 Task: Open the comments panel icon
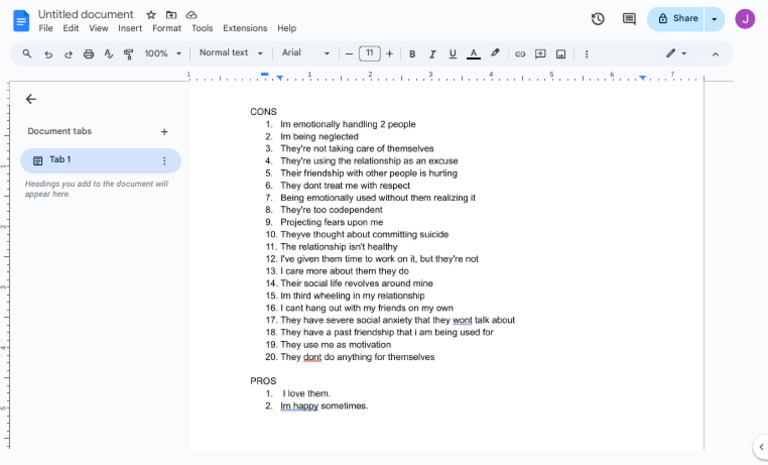(629, 18)
